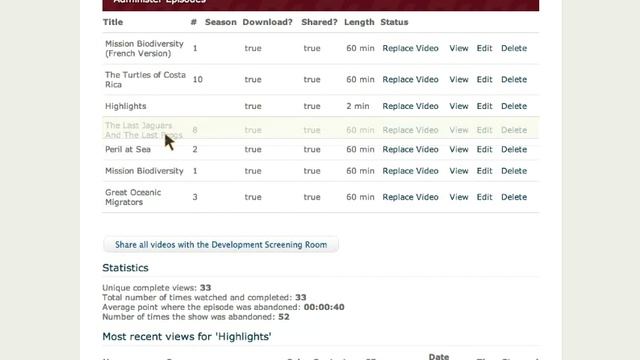The image size is (640, 360).
Task: Edit The Last Jaguars episode
Action: tap(484, 130)
